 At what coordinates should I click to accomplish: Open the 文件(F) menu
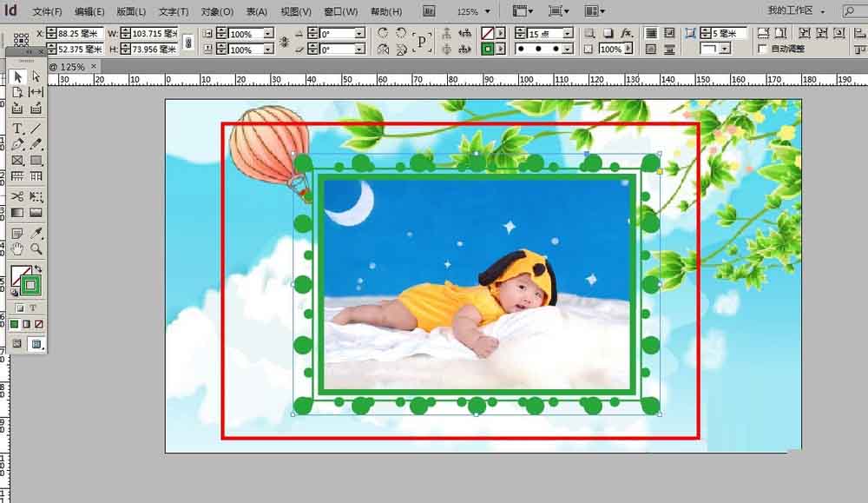47,11
